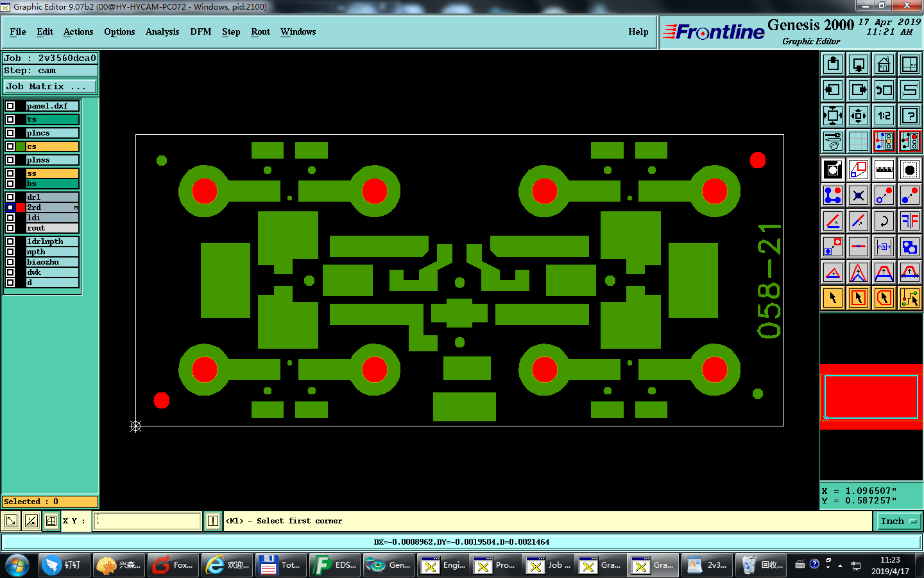The width and height of the screenshot is (924, 578).
Task: Select the bs layer name
Action: point(52,184)
